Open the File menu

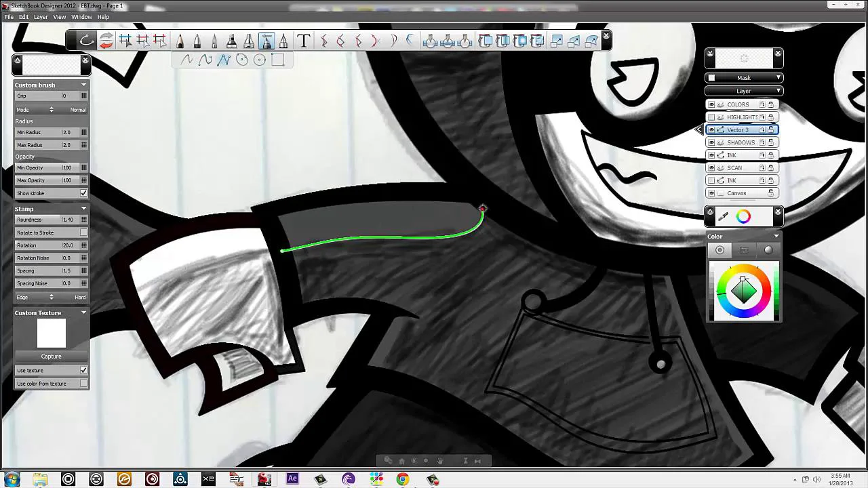[x=9, y=17]
